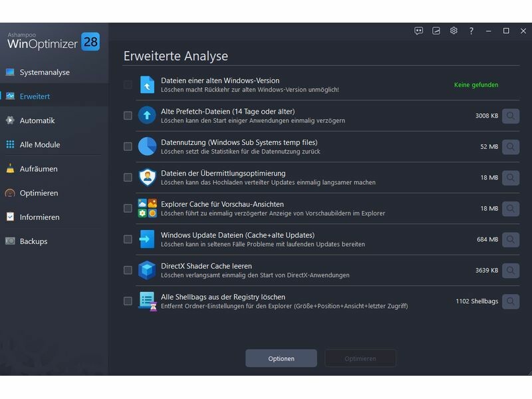
Task: Switch to Aufräumen in sidebar
Action: 39,169
